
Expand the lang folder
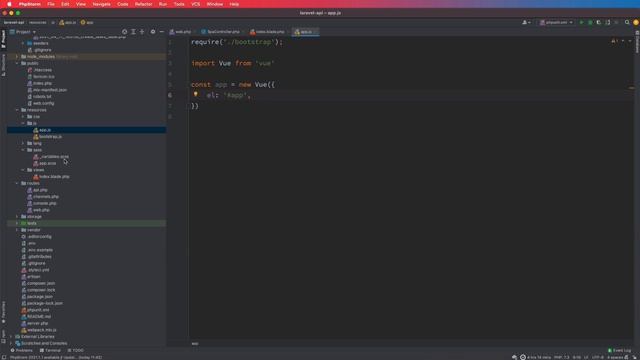[23, 143]
